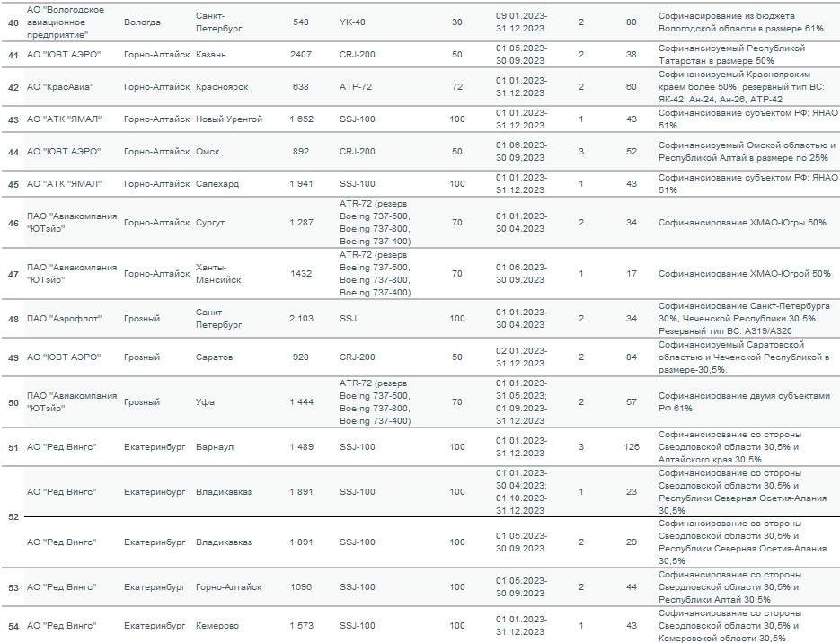The image size is (840, 643).
Task: Select the 'Красноярск' destination cell
Action: (x=222, y=87)
